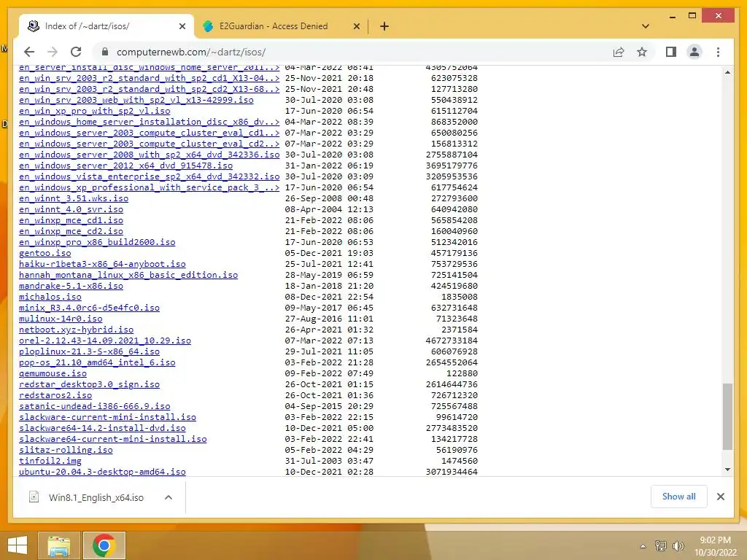Click the en_winxp_mce_cd1.iso link
Image resolution: width=747 pixels, height=560 pixels.
71,220
